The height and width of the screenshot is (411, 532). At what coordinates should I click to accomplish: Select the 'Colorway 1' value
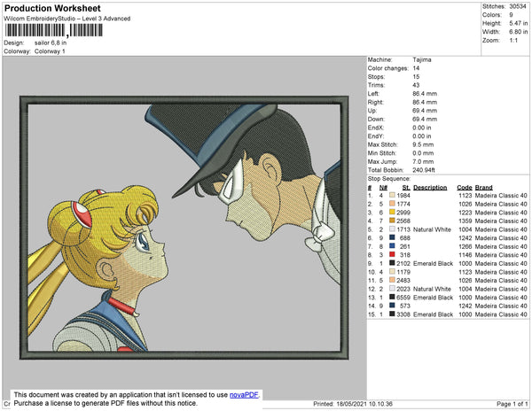pyautogui.click(x=50, y=51)
